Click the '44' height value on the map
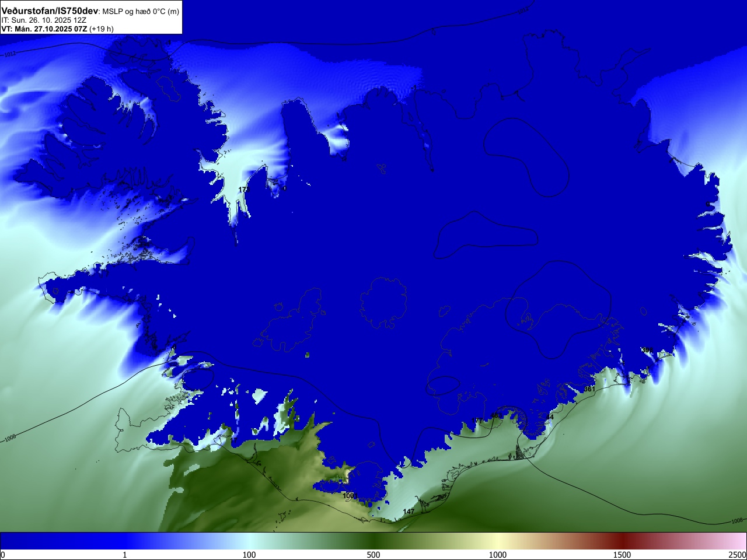 549,417
